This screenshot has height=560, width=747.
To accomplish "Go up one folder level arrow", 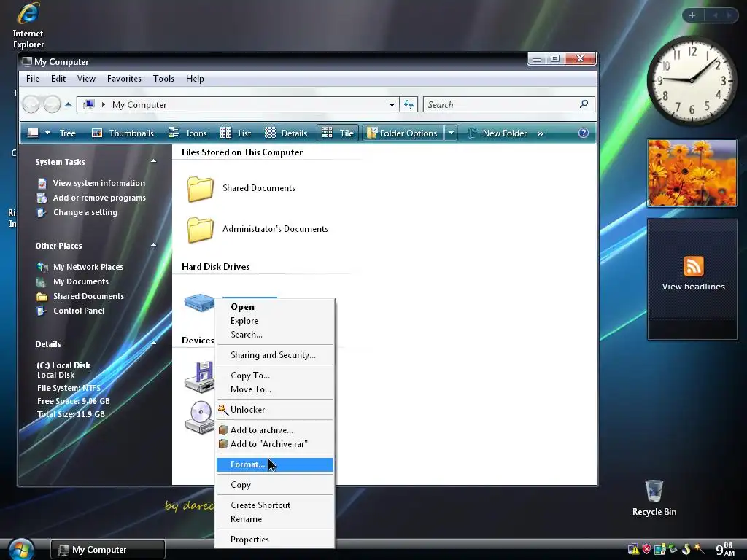I will tap(69, 104).
